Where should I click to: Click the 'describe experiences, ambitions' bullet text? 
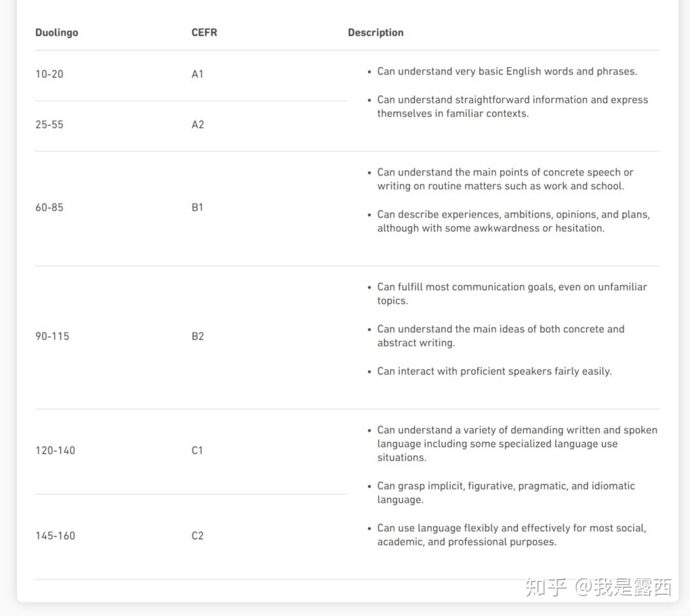pos(514,221)
